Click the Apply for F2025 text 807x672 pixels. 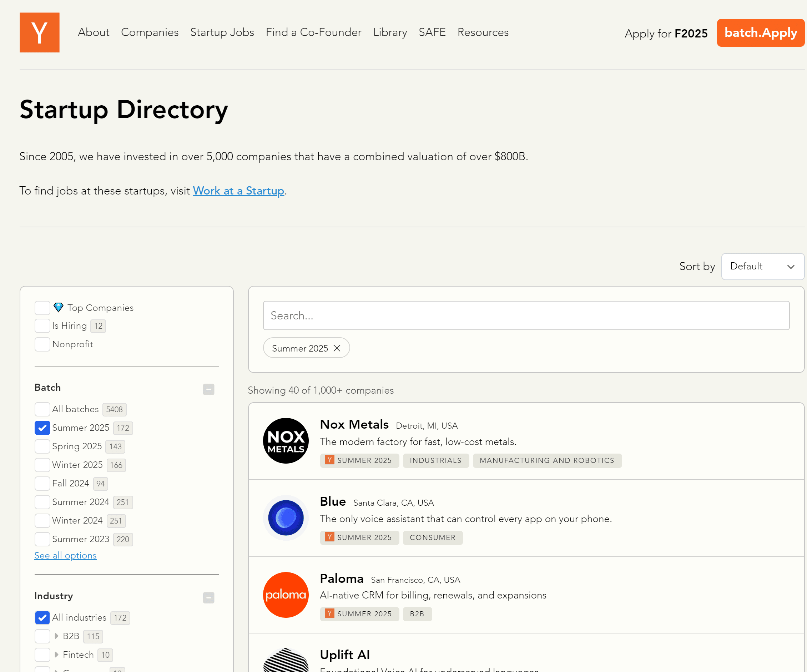(x=666, y=34)
